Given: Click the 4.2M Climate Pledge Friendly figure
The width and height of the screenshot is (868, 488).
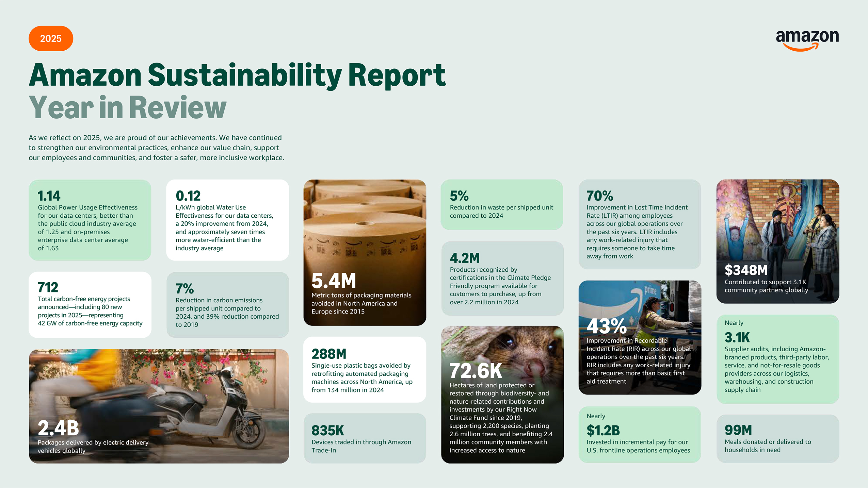Looking at the screenshot, I should tap(465, 258).
